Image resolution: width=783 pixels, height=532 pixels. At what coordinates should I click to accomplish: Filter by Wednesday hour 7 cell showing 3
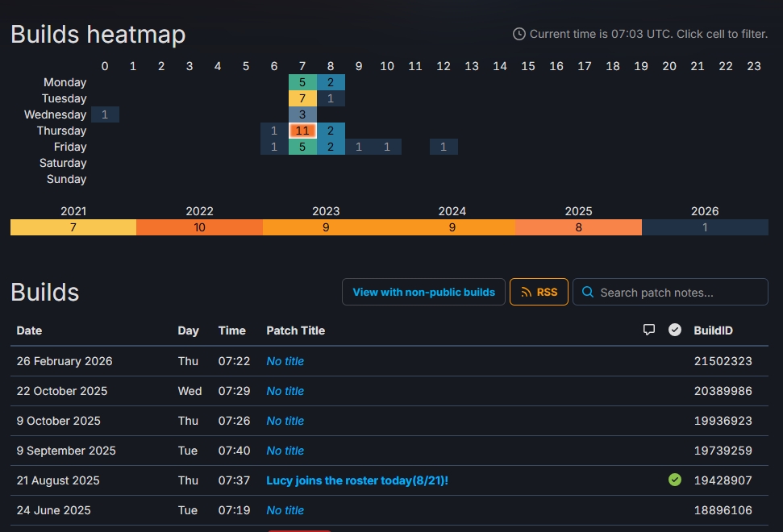click(x=302, y=114)
